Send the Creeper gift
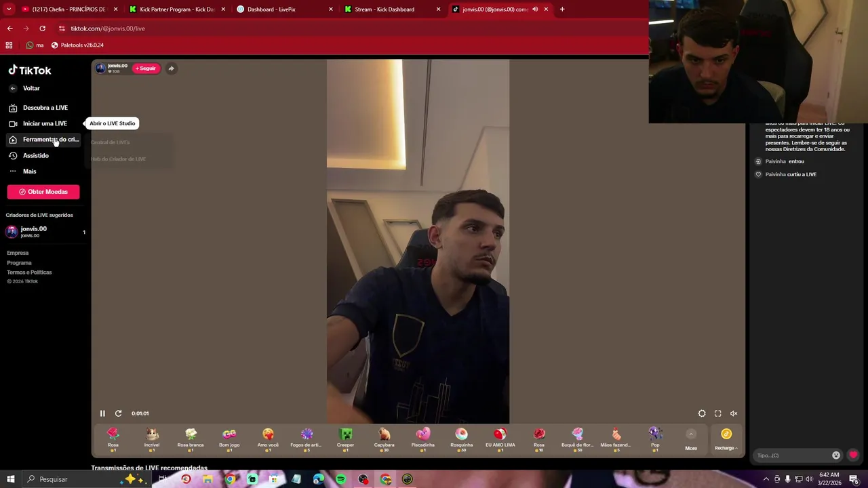Viewport: 868px width, 488px height. coord(346,440)
